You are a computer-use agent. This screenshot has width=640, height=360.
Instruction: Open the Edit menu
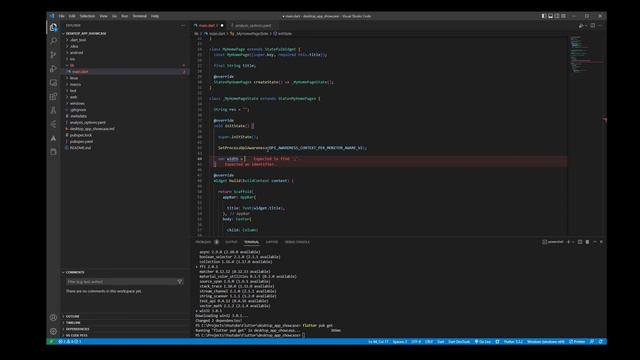pos(72,16)
